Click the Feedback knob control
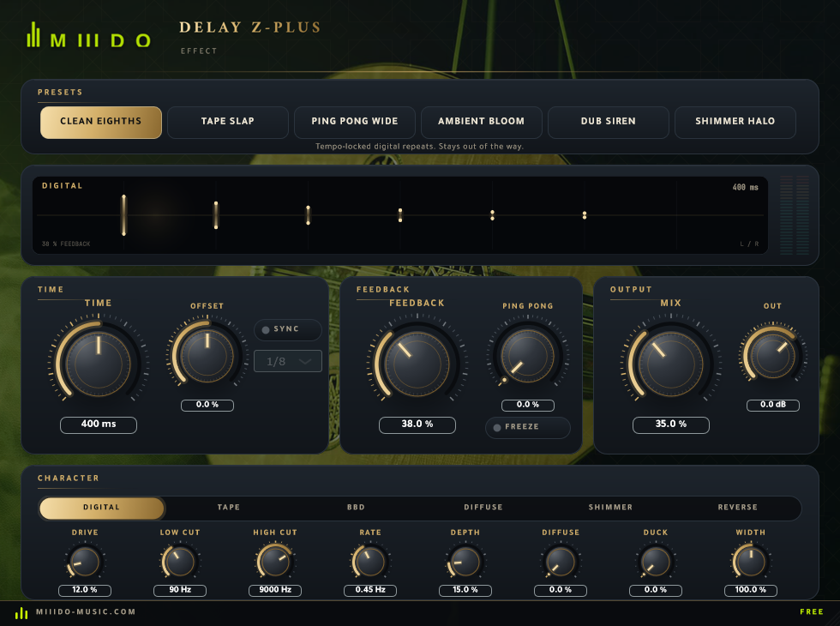 [x=417, y=363]
